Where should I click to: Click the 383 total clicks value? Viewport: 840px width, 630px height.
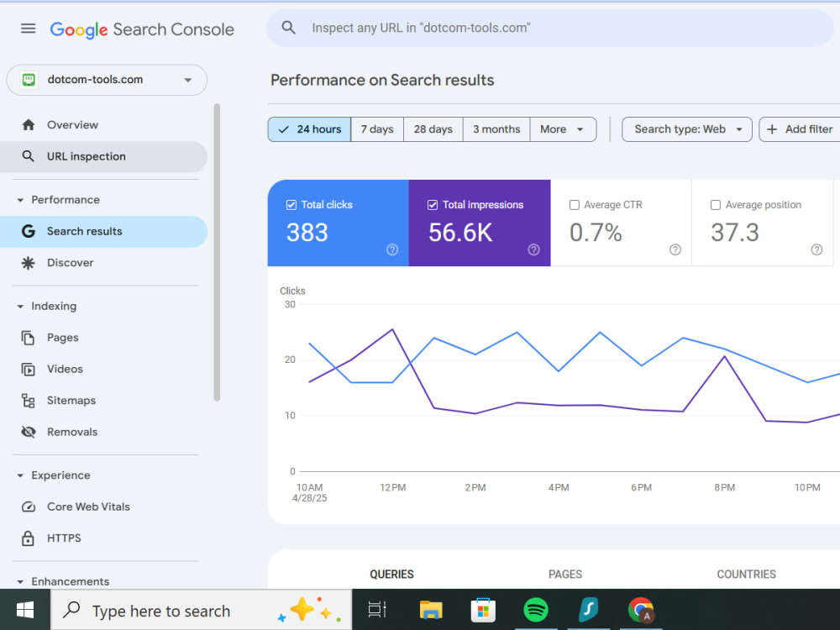[307, 233]
